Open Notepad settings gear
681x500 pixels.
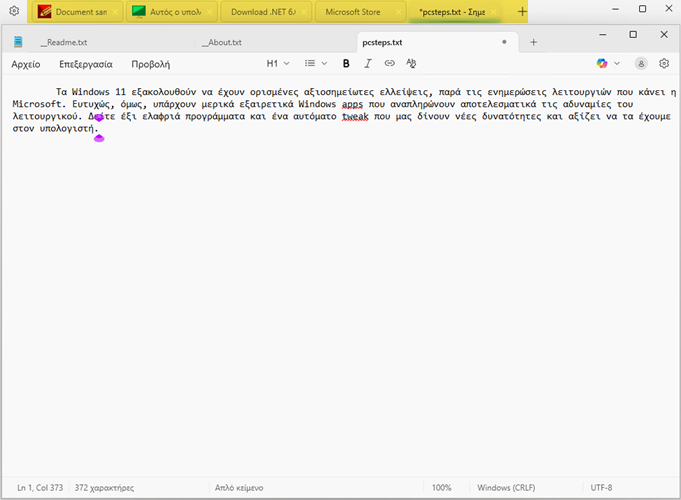pyautogui.click(x=663, y=63)
